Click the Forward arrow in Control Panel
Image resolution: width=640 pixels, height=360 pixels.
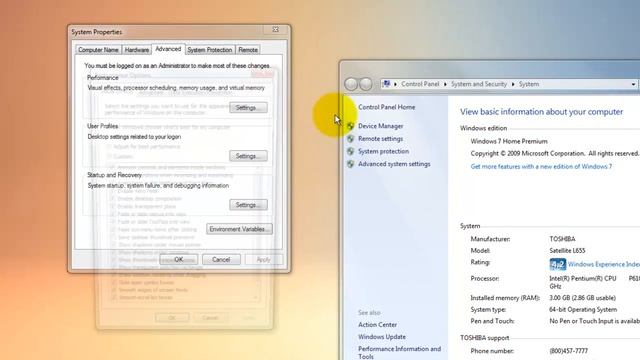(366, 84)
